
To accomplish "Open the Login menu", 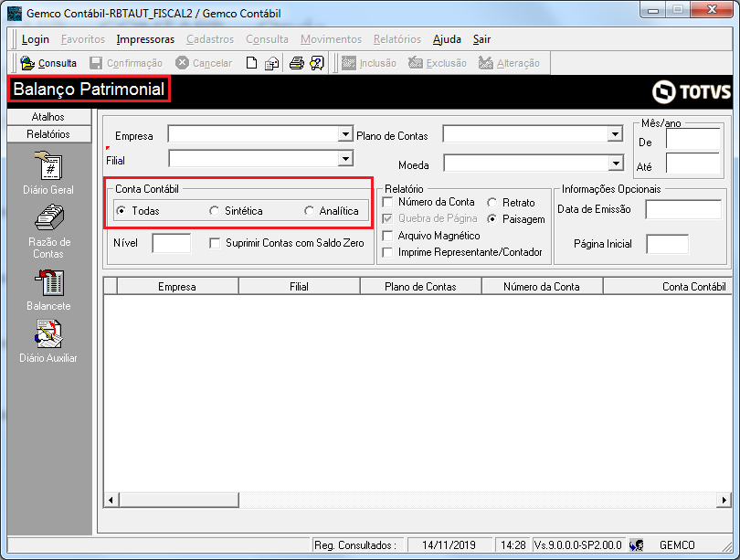I will [36, 39].
